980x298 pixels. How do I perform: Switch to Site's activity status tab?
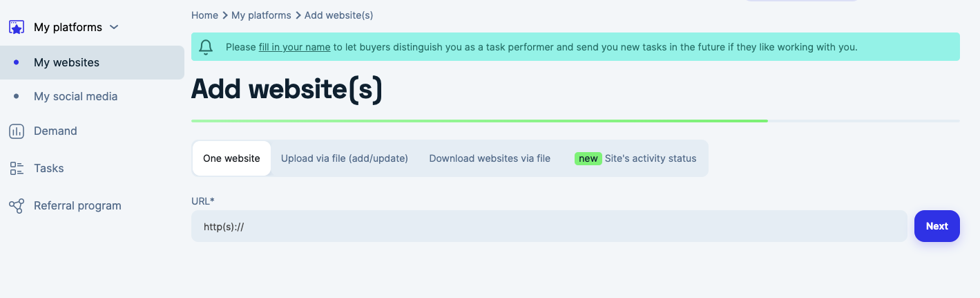(650, 158)
